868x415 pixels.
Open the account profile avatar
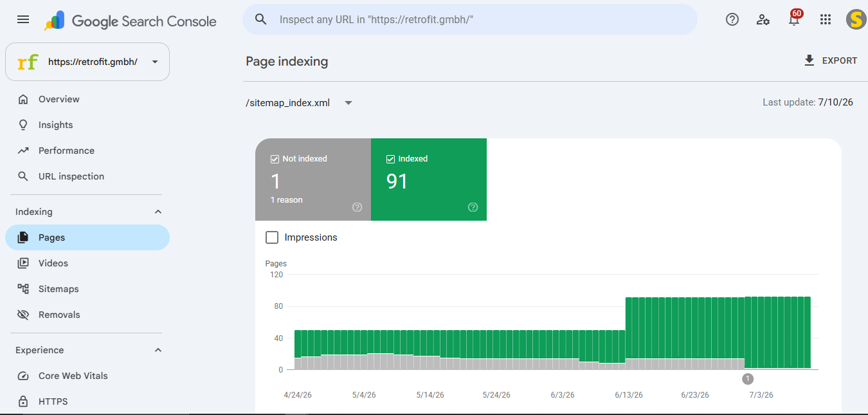click(x=856, y=19)
